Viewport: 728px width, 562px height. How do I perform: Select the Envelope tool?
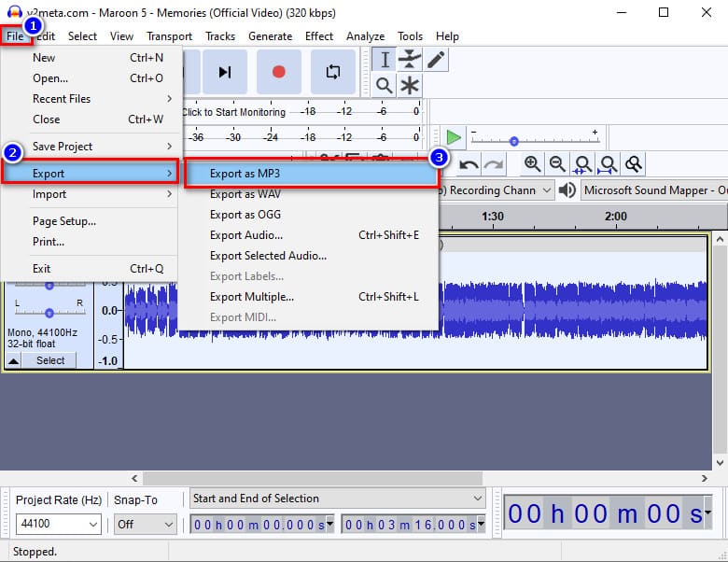pos(410,60)
